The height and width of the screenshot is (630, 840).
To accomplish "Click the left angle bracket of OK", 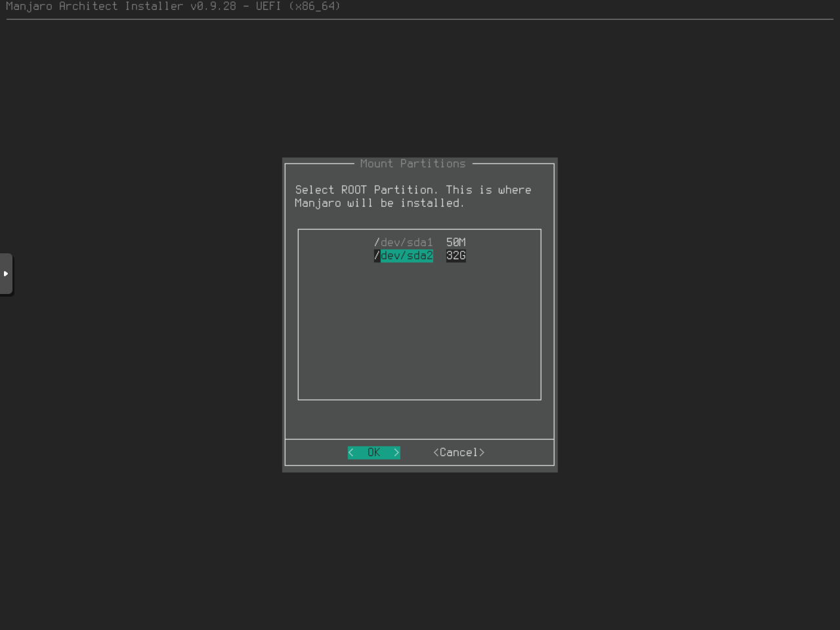I will pyautogui.click(x=351, y=452).
